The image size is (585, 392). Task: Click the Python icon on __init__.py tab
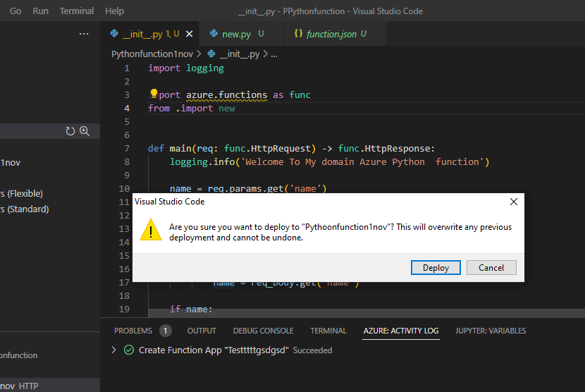(x=114, y=34)
